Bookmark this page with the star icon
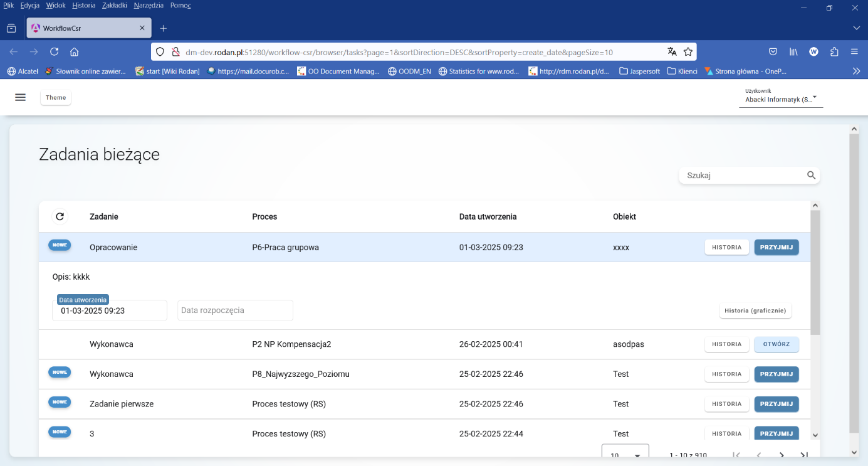 [688, 52]
